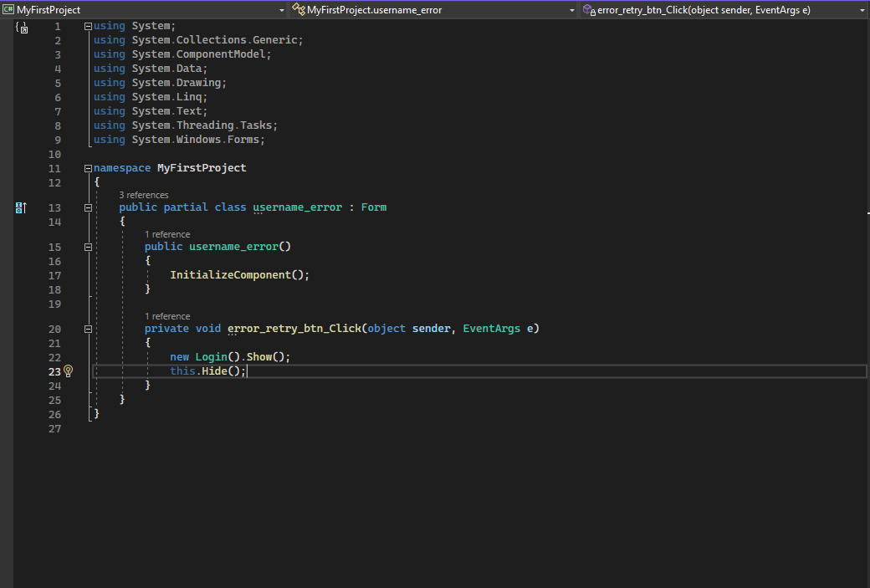Open "1 reference" CodeLens above the constructor
The width and height of the screenshot is (870, 588).
click(167, 234)
